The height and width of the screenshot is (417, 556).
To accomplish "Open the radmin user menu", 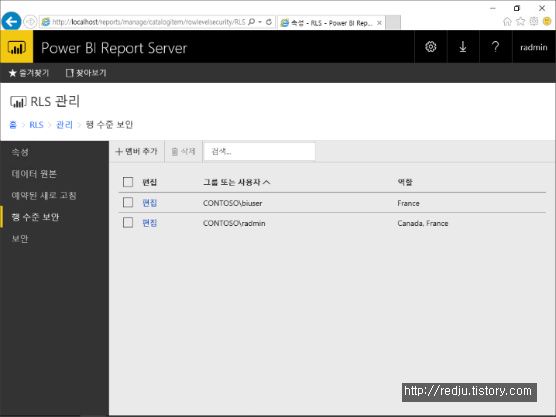I will click(534, 47).
